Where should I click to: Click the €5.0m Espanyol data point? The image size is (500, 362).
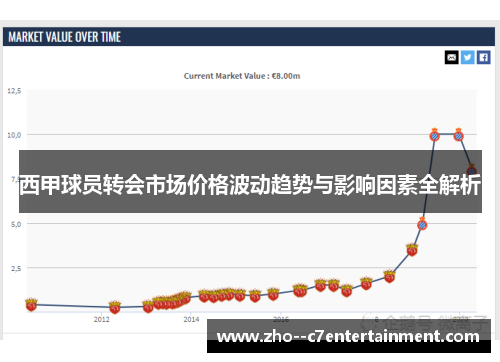tap(422, 224)
